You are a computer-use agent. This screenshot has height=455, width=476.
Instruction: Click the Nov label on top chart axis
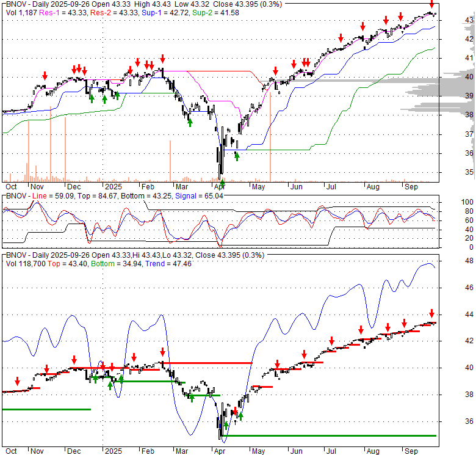[x=37, y=187]
